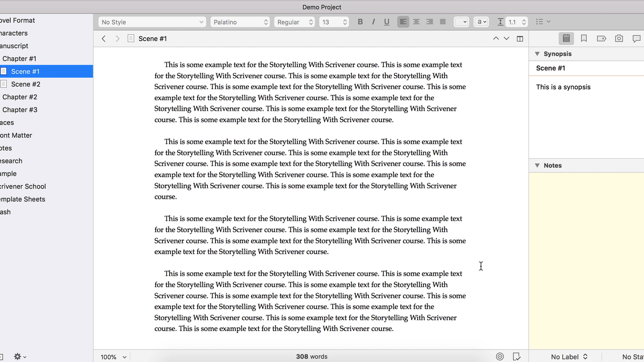The height and width of the screenshot is (362, 644).
Task: Go to next document with down arrow
Action: [x=507, y=39]
